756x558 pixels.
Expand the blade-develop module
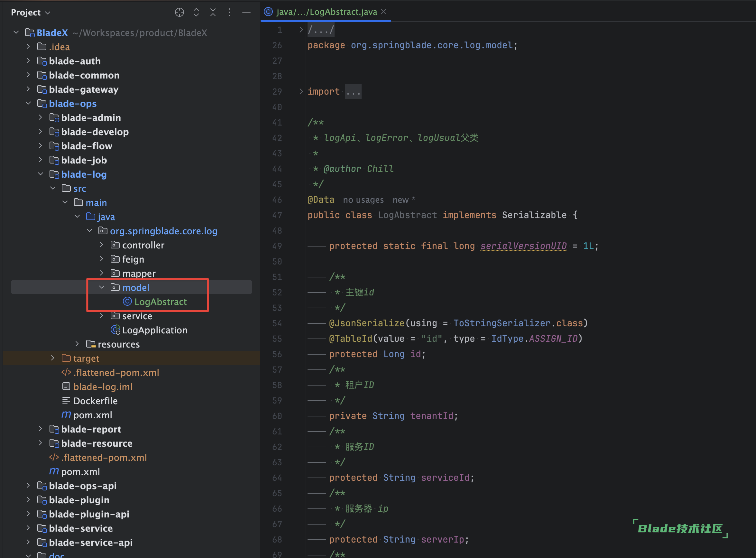point(41,132)
